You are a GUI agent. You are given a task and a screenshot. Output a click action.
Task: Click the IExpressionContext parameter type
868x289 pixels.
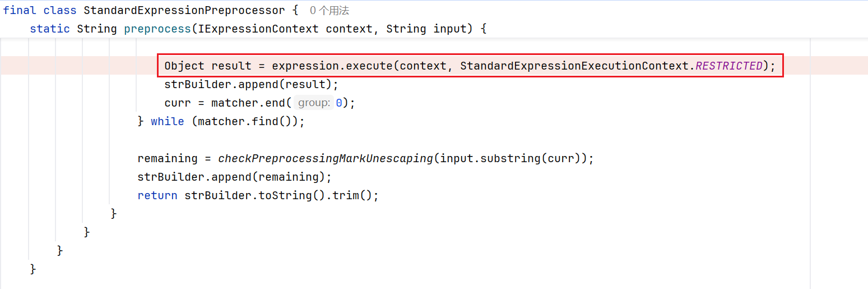pos(258,29)
